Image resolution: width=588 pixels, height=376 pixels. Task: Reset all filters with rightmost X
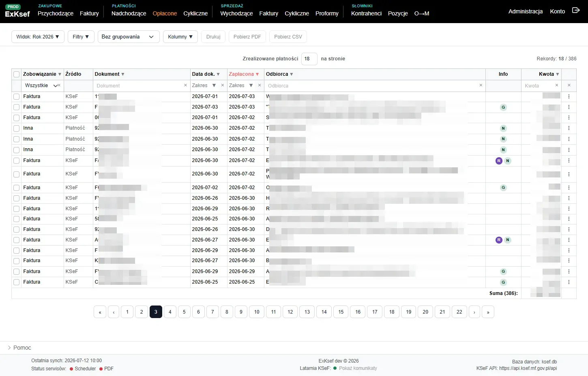(x=569, y=85)
